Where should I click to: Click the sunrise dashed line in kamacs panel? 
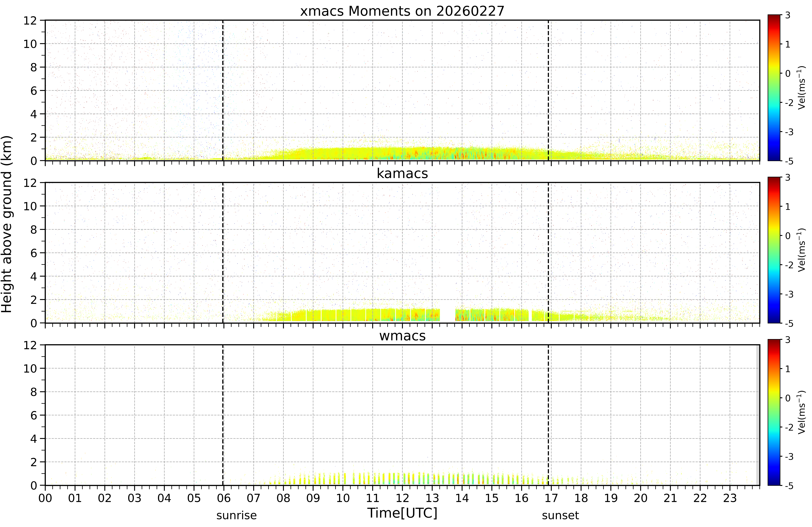click(x=223, y=253)
